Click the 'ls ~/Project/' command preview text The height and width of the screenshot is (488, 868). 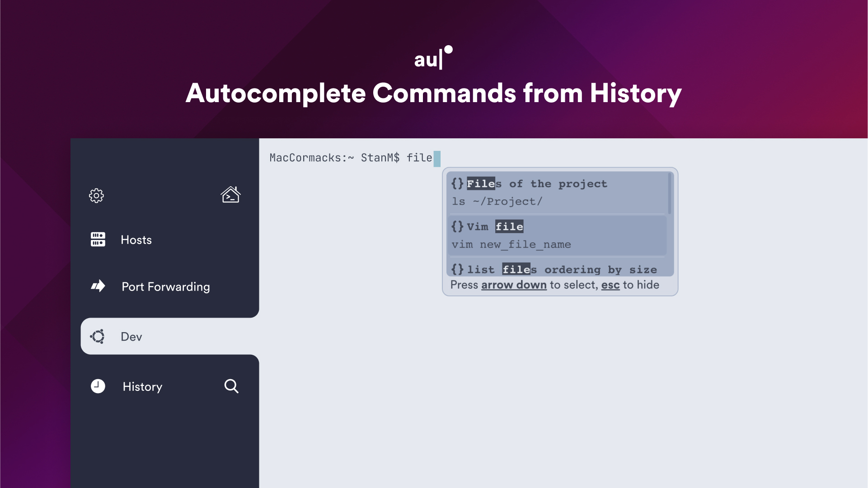click(x=497, y=202)
